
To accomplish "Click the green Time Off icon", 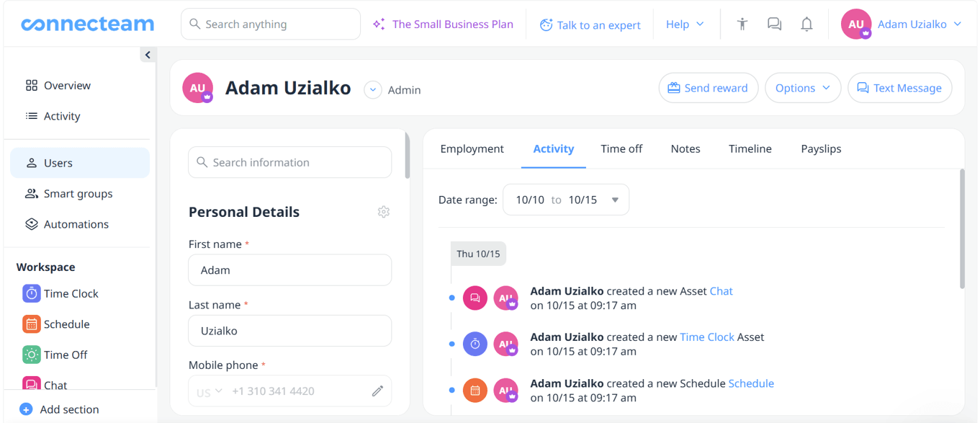I will (31, 355).
